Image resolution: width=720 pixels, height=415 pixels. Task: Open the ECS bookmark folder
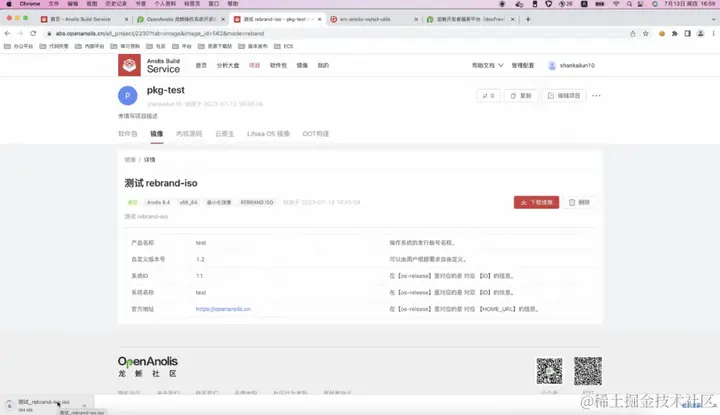(283, 46)
